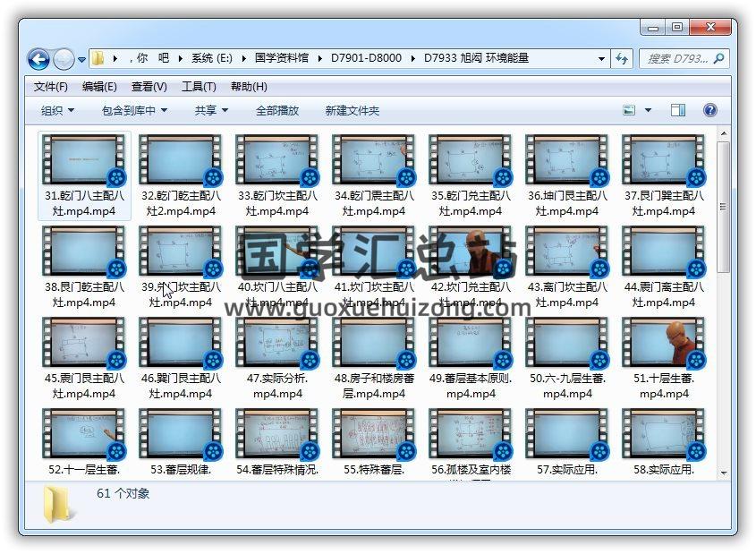756x554 pixels.
Task: Select video thumbnail 46.巽门艮主配八灶
Action: tap(181, 342)
